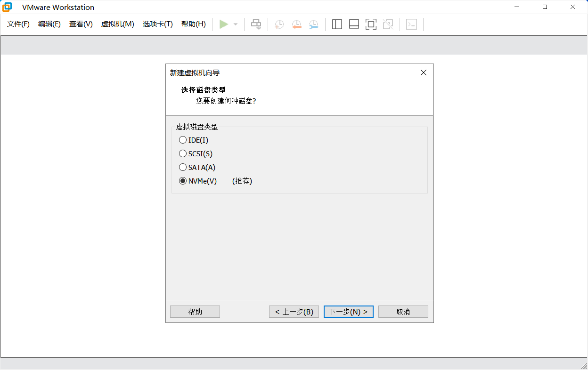Open the 选项卡(T) menu

click(x=158, y=24)
